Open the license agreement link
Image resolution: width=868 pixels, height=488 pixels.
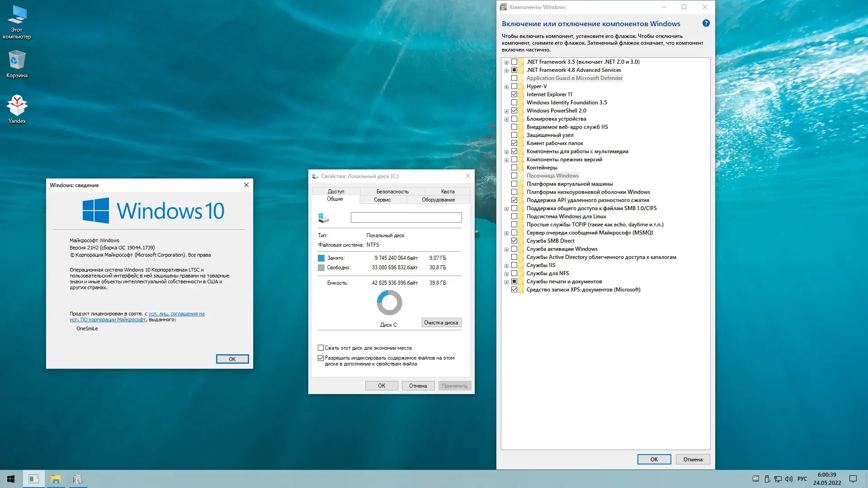coord(176,314)
